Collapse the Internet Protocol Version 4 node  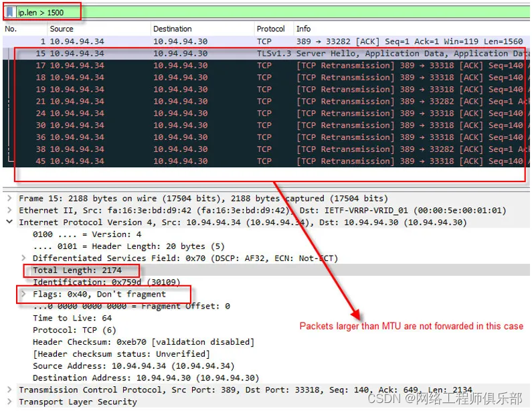pyautogui.click(x=9, y=222)
